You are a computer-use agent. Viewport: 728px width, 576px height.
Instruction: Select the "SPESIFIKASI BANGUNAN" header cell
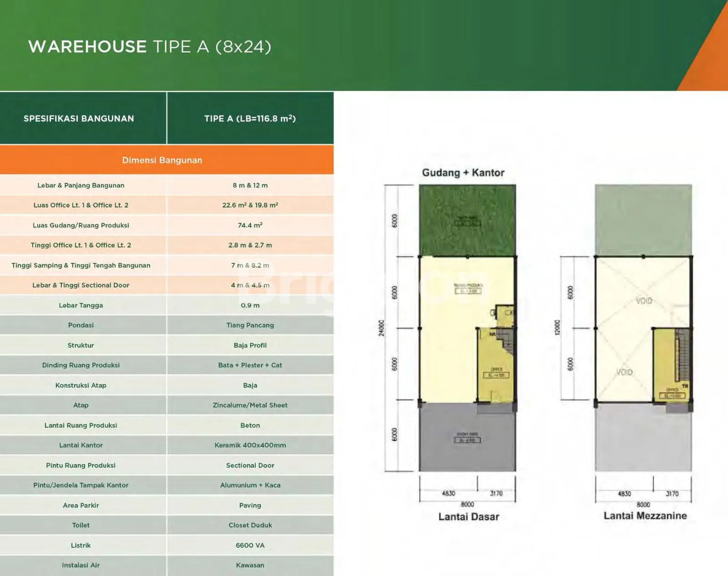coord(79,118)
